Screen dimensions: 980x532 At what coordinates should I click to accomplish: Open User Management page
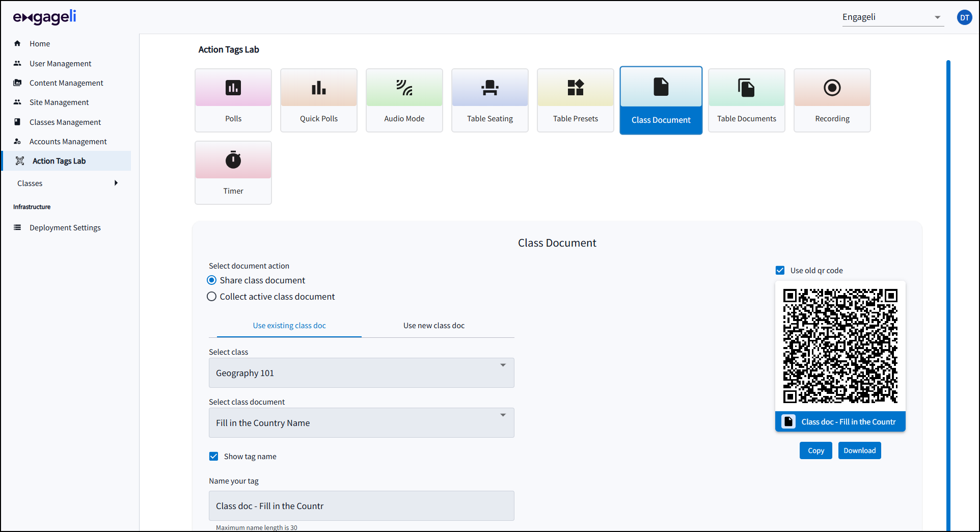(61, 64)
